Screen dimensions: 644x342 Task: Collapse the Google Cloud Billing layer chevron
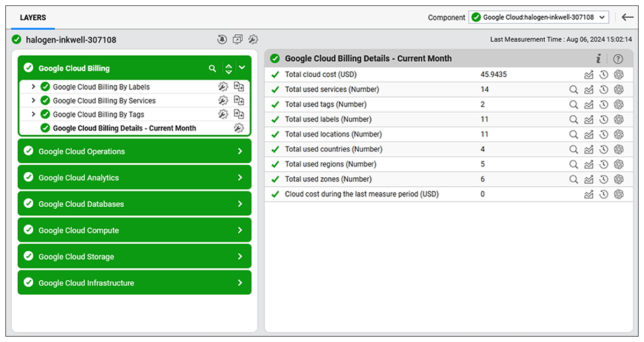click(x=242, y=68)
